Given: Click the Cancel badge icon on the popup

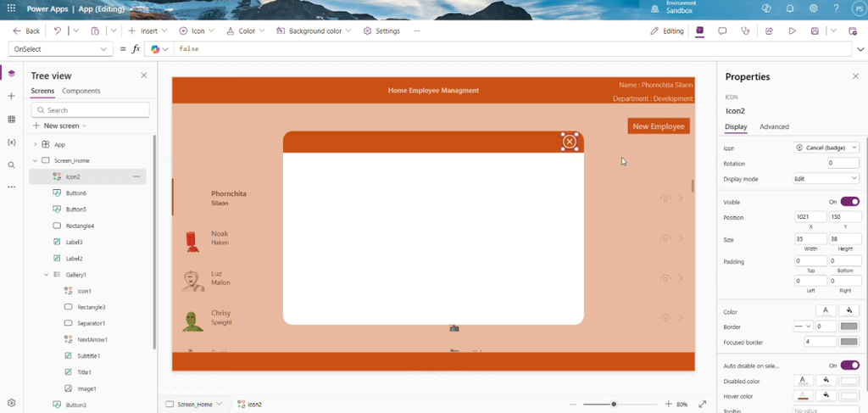Looking at the screenshot, I should [x=570, y=142].
